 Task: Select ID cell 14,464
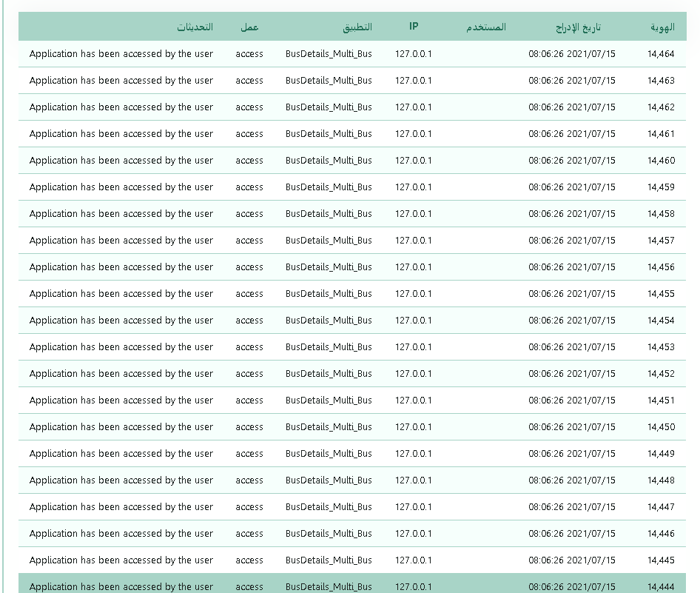point(662,54)
